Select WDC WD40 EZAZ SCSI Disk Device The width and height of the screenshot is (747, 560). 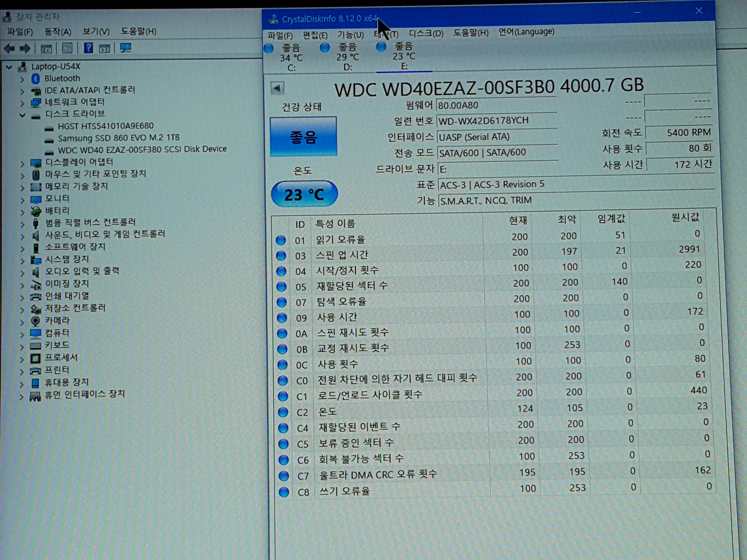pos(142,149)
